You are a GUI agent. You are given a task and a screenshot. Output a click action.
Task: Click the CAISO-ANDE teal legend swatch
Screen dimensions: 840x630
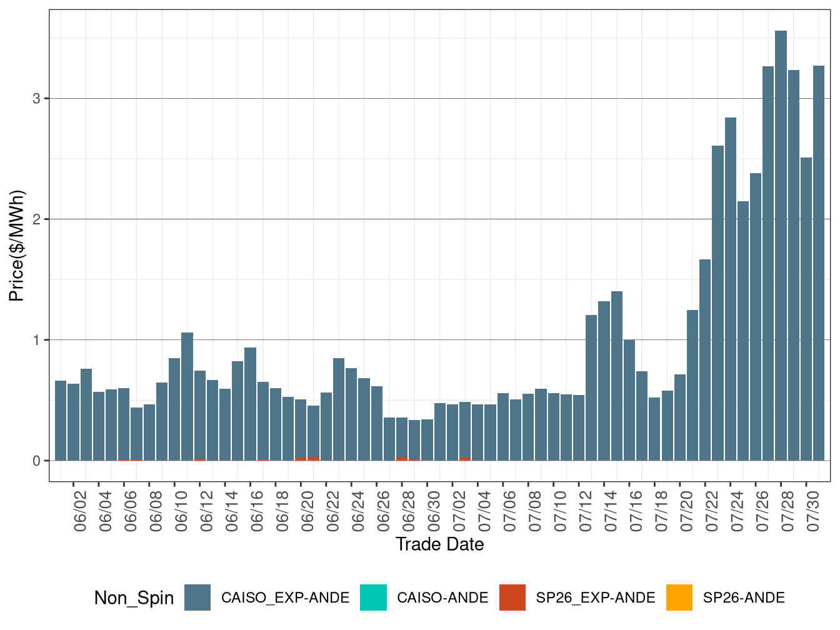[374, 597]
